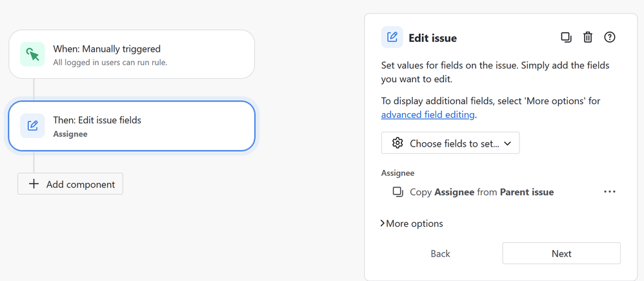Click the Add component button label

tap(80, 184)
